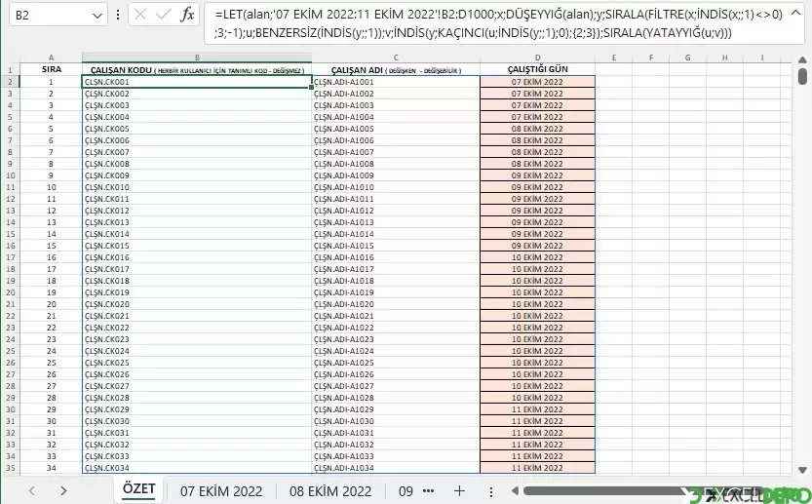
Task: Click the tab bar options vertical dots
Action: pos(491,491)
